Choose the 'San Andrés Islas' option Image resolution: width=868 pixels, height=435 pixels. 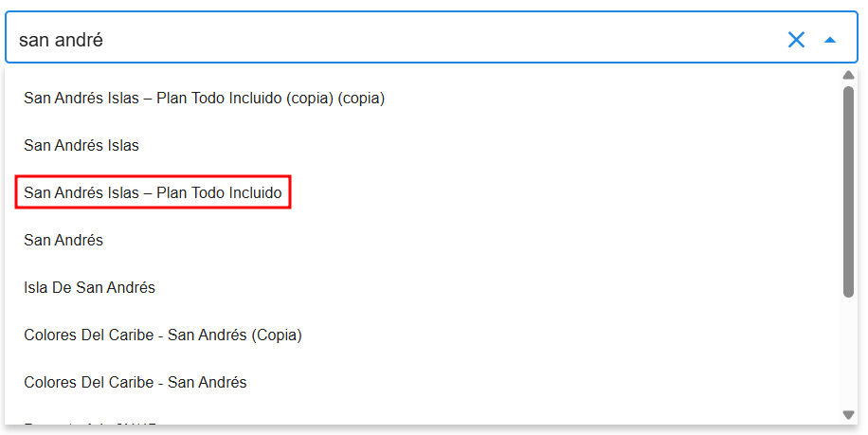81,145
